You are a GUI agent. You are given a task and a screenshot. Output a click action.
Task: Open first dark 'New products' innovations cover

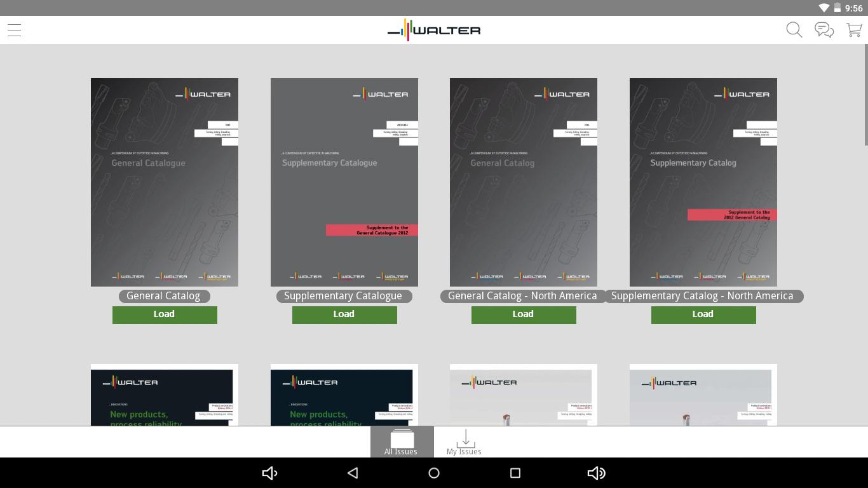pos(165,395)
